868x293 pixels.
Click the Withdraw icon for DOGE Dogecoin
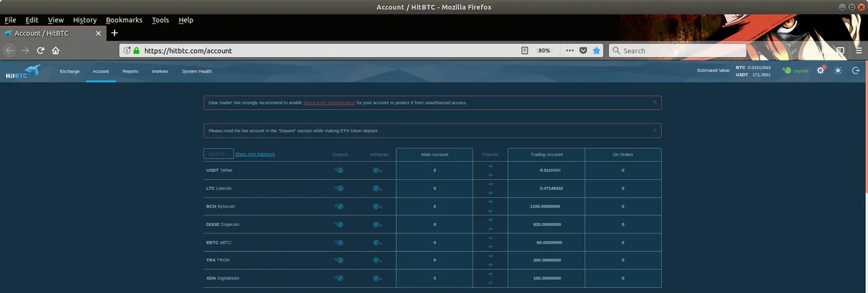pyautogui.click(x=378, y=224)
